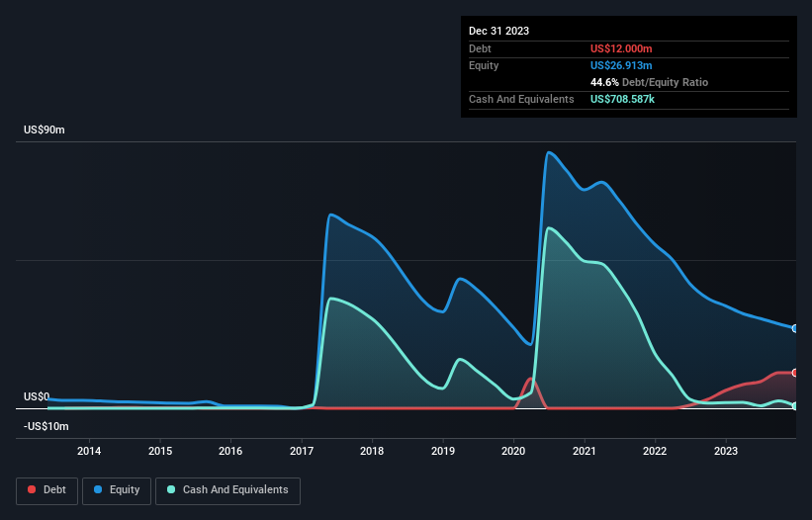The image size is (812, 520).
Task: Click the 2016 x-axis label
Action: pos(230,451)
